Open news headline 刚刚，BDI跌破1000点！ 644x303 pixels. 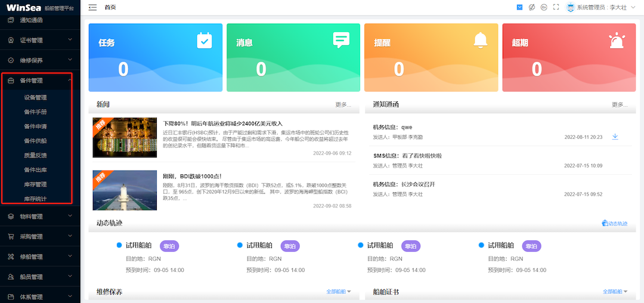193,176
